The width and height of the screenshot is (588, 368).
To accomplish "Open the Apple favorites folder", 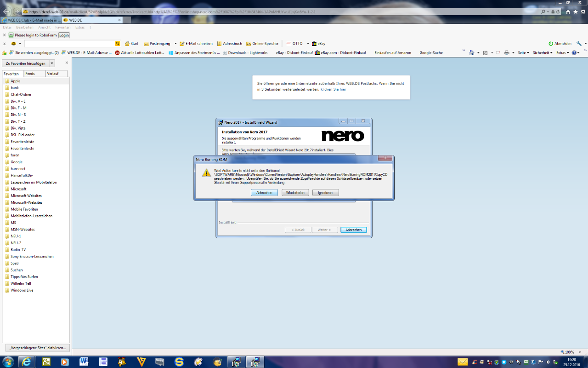I will (x=16, y=81).
